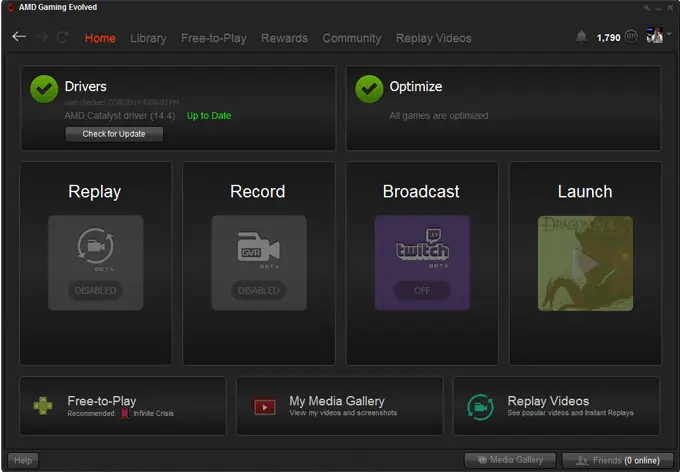Viewport: 680px width, 472px height.
Task: Click the Launch tile heading
Action: (585, 191)
